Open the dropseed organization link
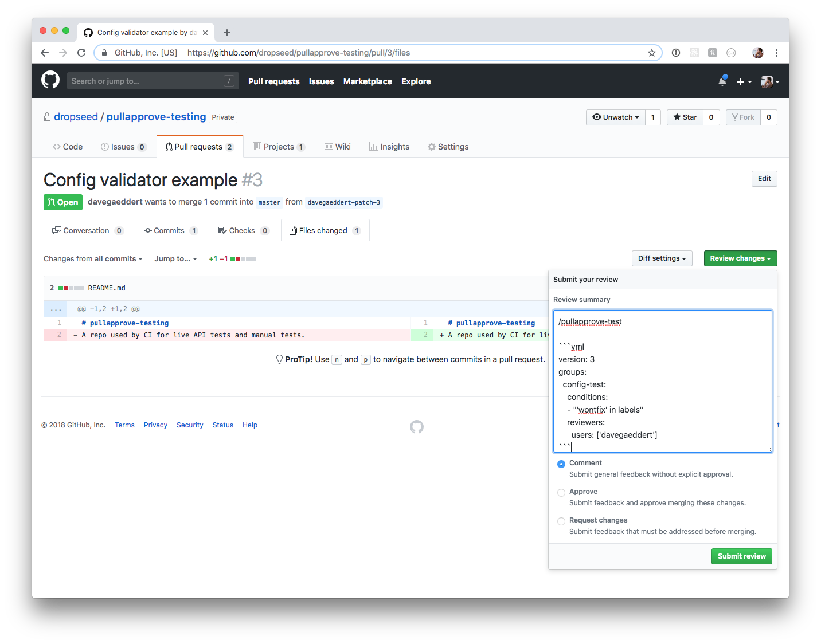This screenshot has width=821, height=644. tap(76, 117)
